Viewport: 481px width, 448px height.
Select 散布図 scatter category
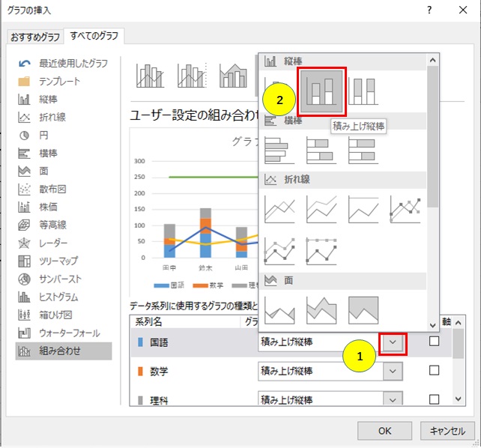64,190
